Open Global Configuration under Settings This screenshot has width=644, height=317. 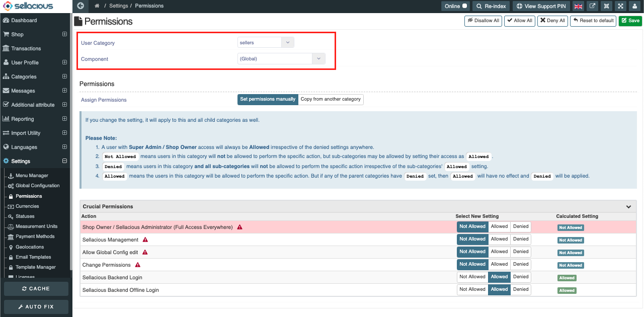(x=37, y=186)
